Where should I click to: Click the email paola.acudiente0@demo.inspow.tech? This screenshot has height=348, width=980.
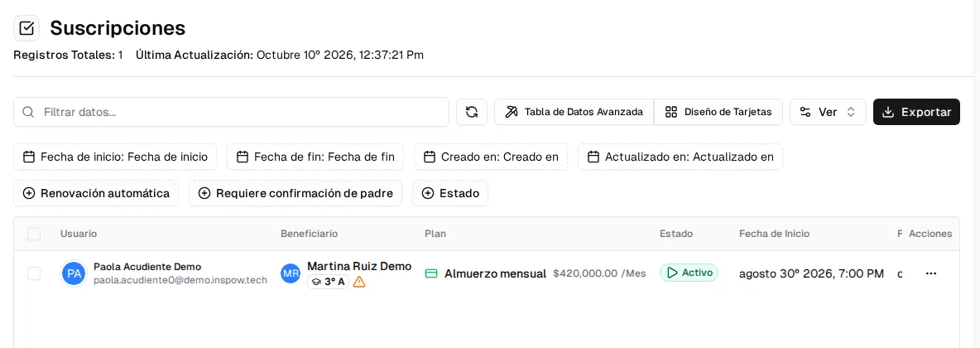coord(180,280)
